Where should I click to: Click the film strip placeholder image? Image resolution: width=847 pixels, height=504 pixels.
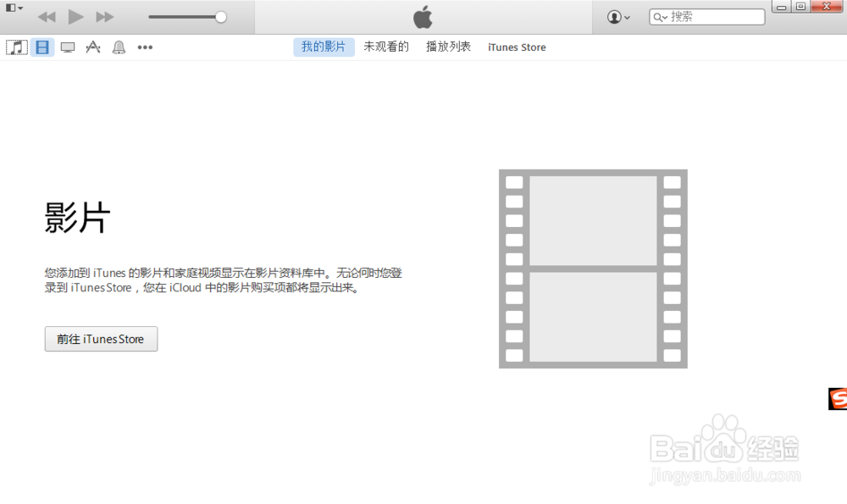tap(593, 269)
